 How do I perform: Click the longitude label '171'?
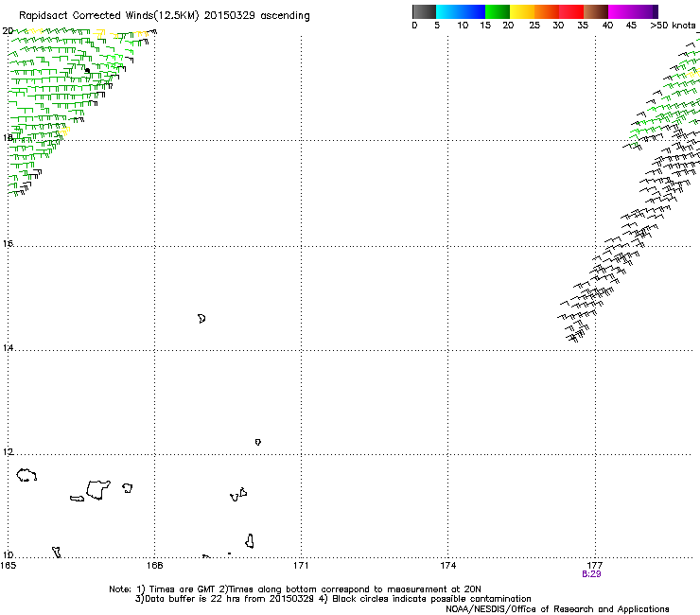click(x=301, y=566)
